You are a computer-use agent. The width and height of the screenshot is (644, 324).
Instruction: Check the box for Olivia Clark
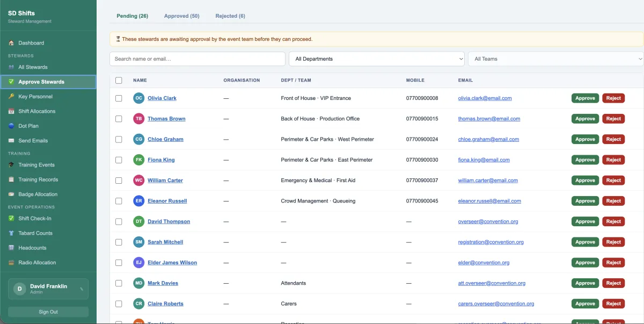click(119, 98)
